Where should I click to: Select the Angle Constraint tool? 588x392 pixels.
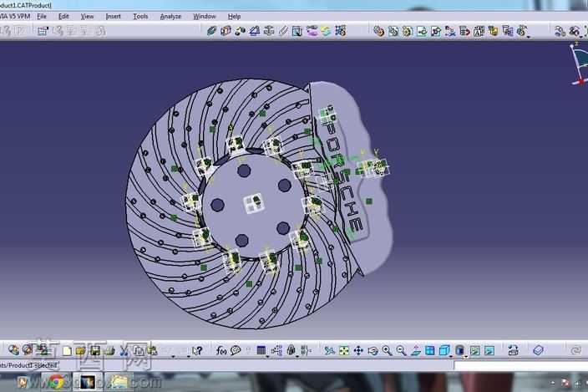[254, 31]
